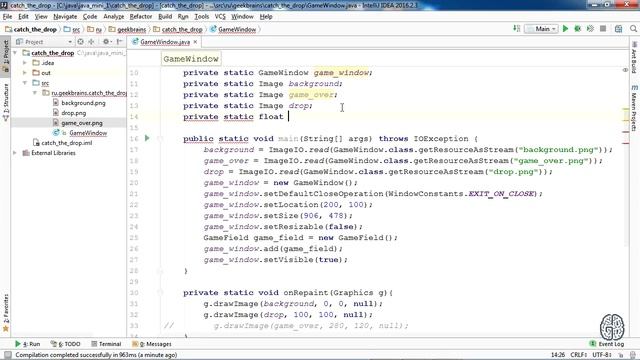
Task: Open the Build menu
Action: [x=165, y=16]
